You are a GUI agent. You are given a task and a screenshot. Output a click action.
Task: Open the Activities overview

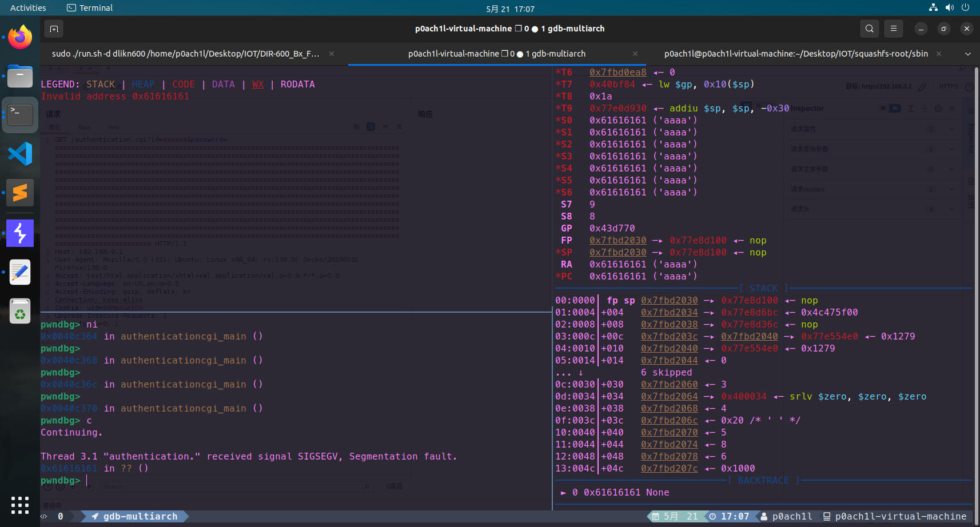pos(28,8)
